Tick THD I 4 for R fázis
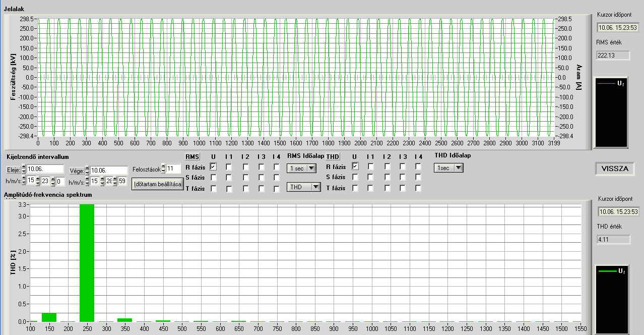This screenshot has height=335, width=644. 418,166
